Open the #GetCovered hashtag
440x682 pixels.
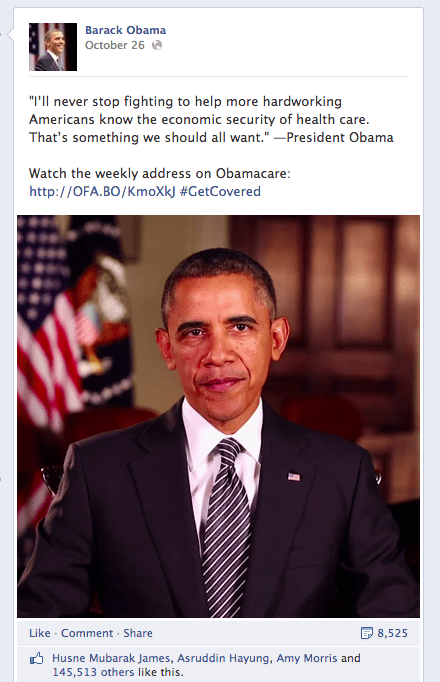[220, 191]
